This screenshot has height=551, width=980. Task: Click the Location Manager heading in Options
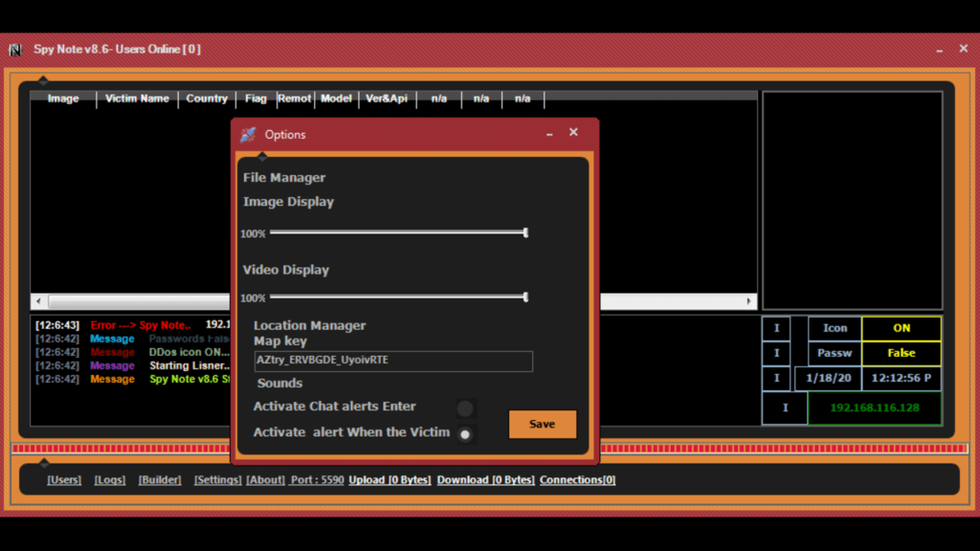pos(309,325)
